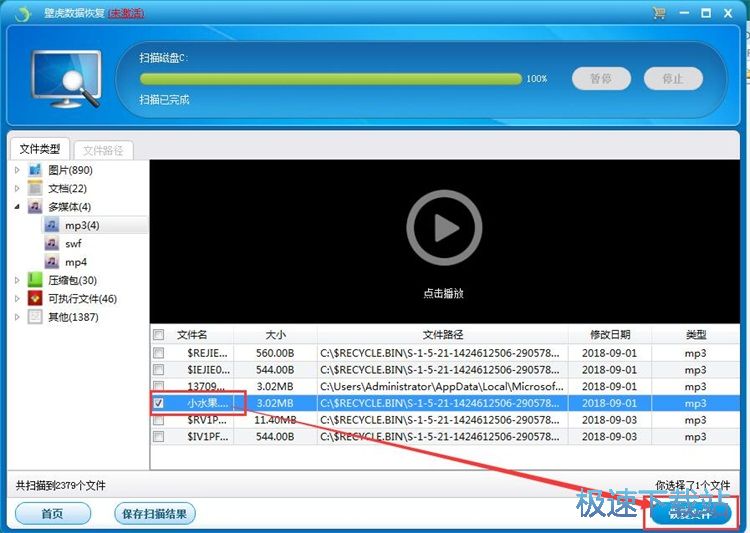
Task: Click the app logo in title bar
Action: point(22,13)
